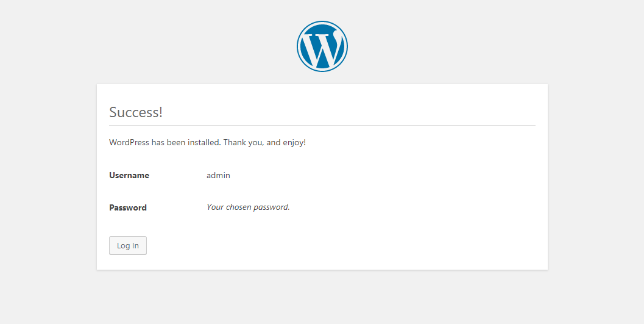Click the WordPress logo at top

pyautogui.click(x=322, y=46)
